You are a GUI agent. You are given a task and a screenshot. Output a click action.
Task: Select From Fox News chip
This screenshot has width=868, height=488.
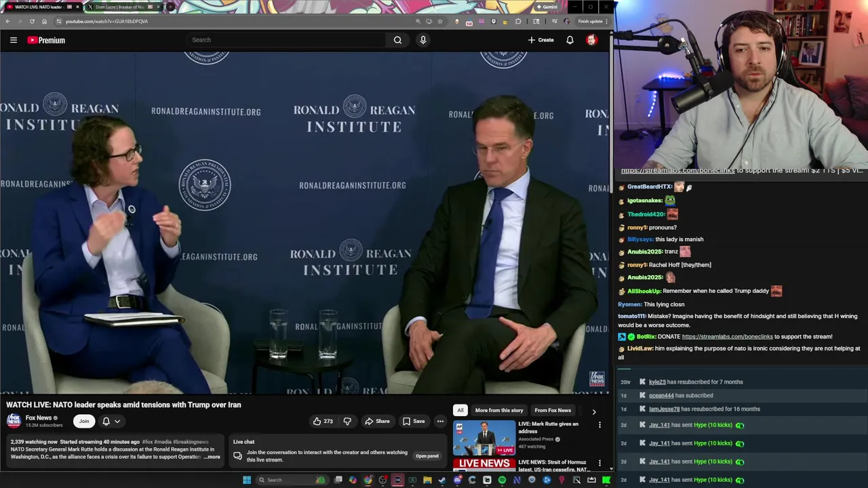(x=553, y=410)
